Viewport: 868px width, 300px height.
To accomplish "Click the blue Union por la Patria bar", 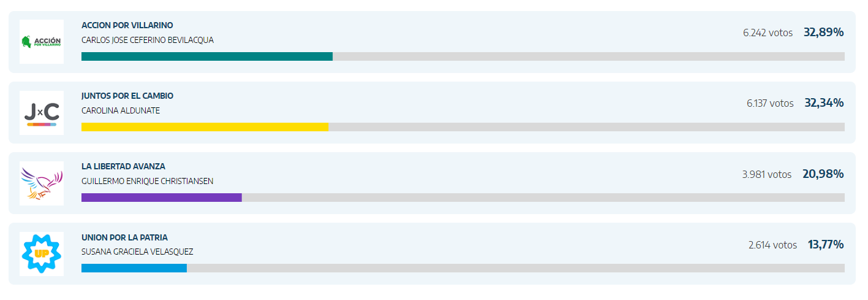I will [134, 268].
